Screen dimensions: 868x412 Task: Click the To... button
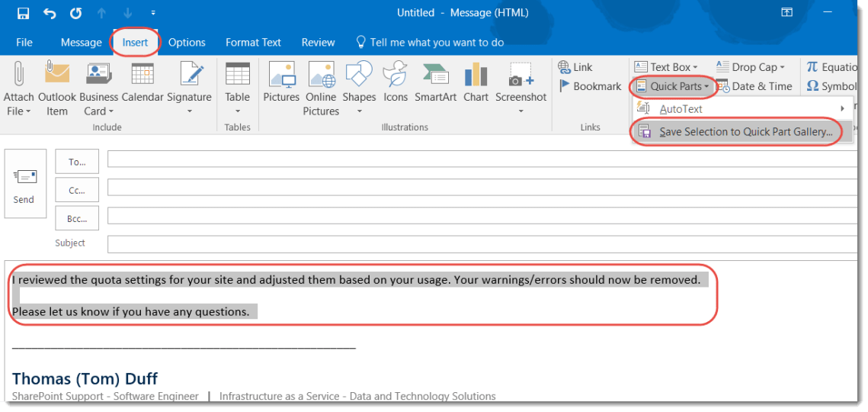coord(77,162)
